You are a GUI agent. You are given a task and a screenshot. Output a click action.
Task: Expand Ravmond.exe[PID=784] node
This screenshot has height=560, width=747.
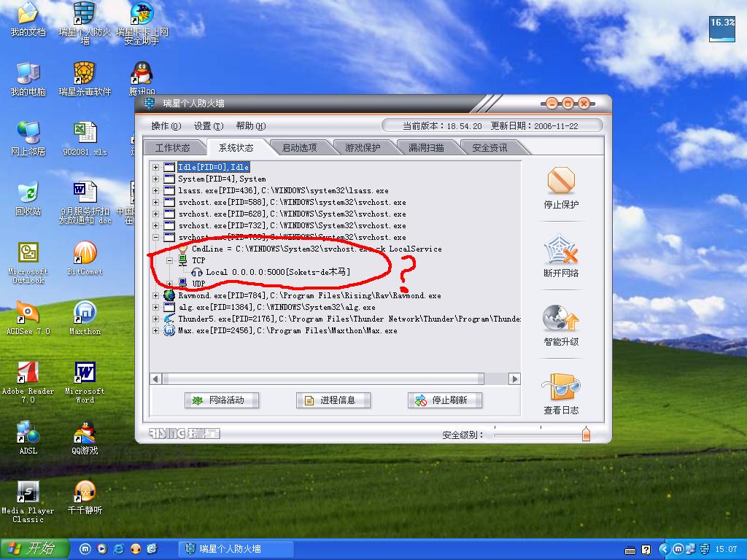(x=156, y=296)
